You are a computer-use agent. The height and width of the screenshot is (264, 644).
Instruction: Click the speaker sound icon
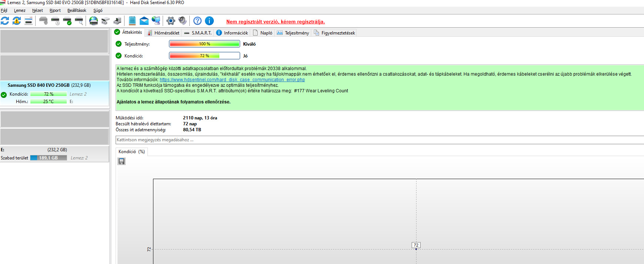point(183,21)
